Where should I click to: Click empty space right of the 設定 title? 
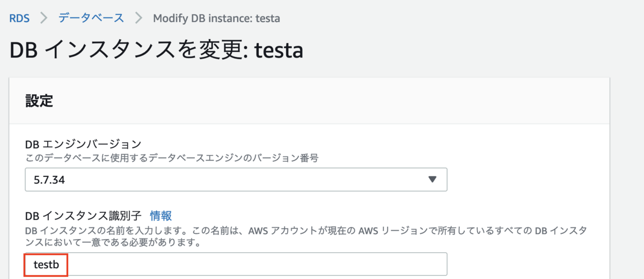tap(322, 101)
